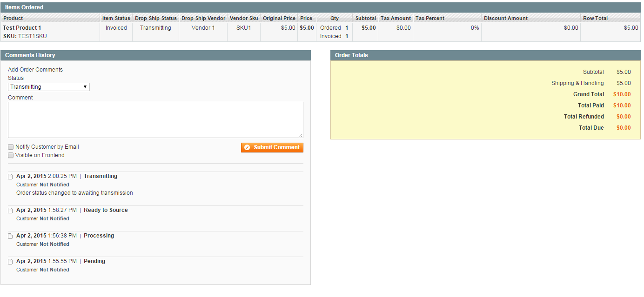Click the Total Refunded label
This screenshot has width=644, height=297.
pyautogui.click(x=584, y=117)
